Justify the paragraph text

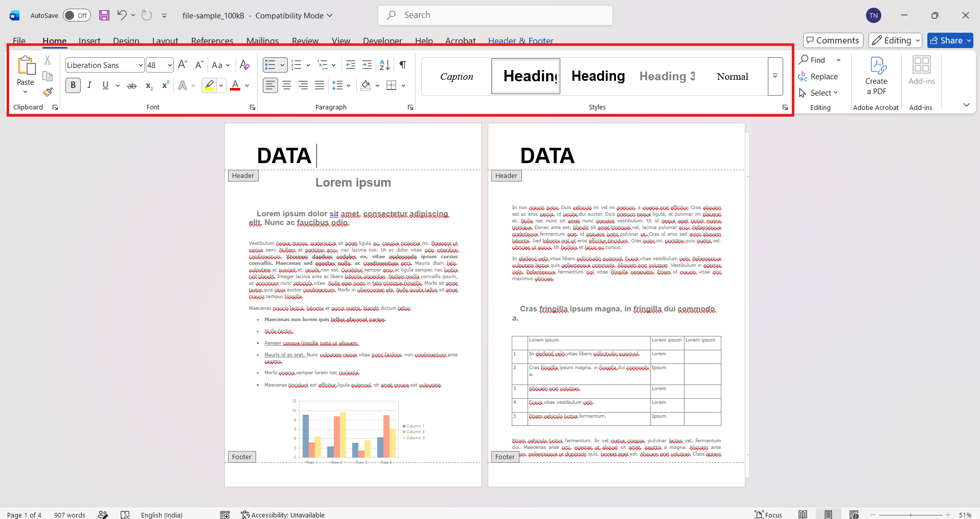[320, 85]
